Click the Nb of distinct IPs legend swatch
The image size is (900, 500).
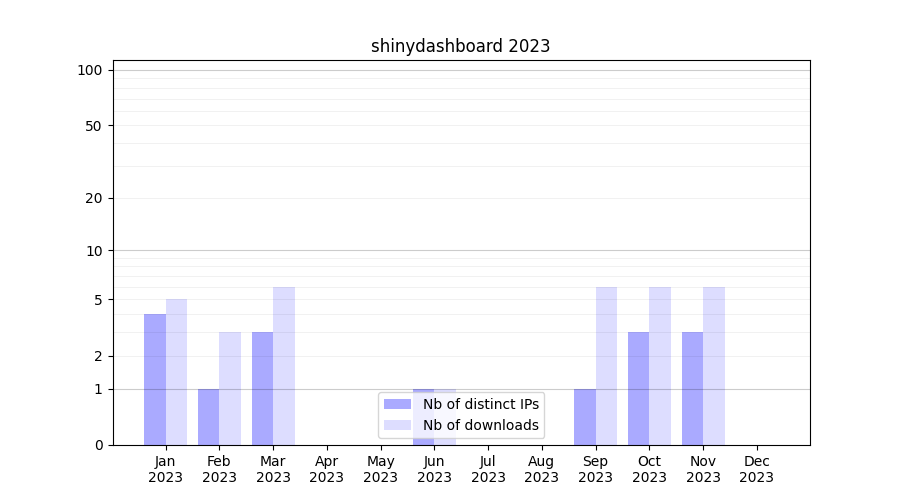point(397,404)
